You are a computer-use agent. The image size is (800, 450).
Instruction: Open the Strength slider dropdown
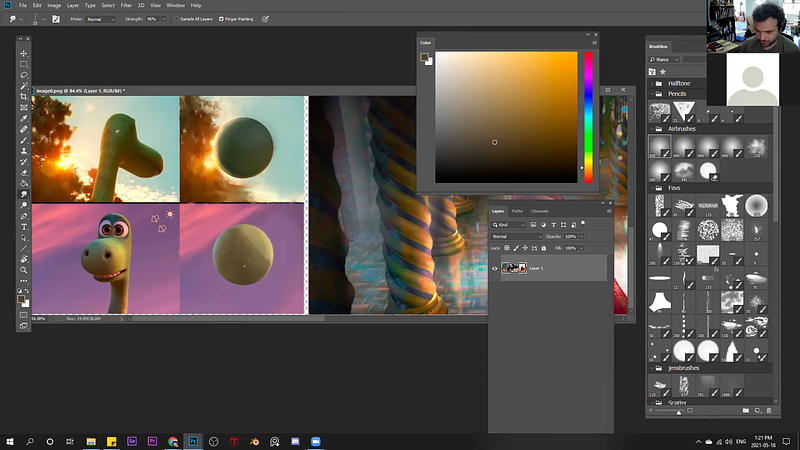163,19
